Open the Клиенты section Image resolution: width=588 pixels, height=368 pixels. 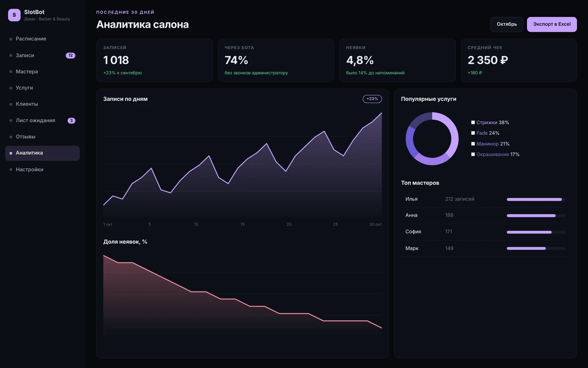pos(42,104)
